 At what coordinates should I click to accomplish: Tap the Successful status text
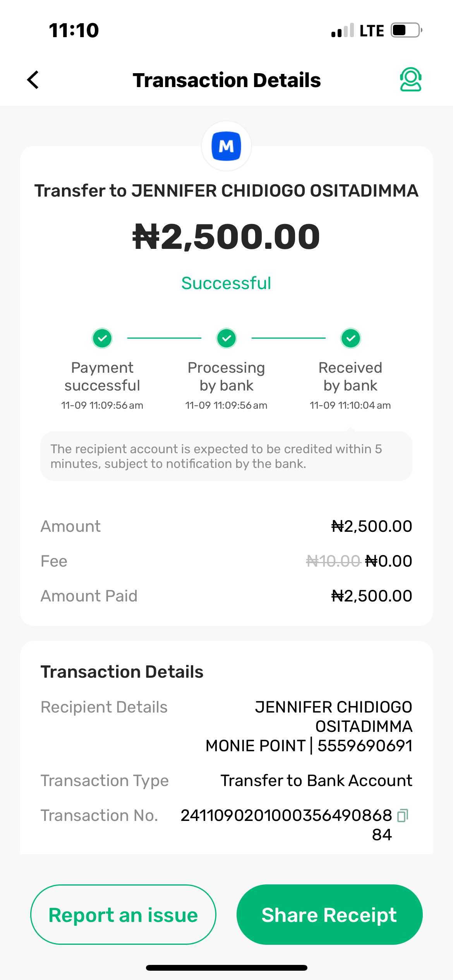pyautogui.click(x=226, y=283)
